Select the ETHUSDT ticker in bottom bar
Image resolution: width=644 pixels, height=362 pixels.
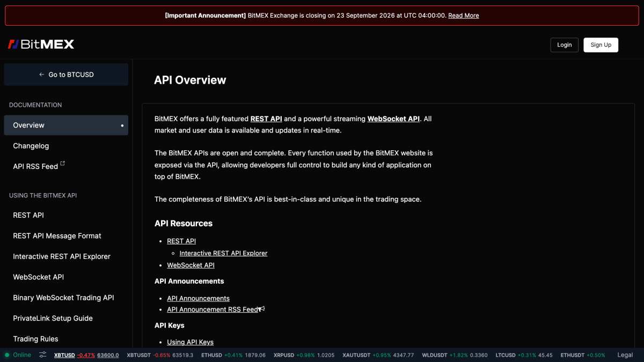(583, 355)
